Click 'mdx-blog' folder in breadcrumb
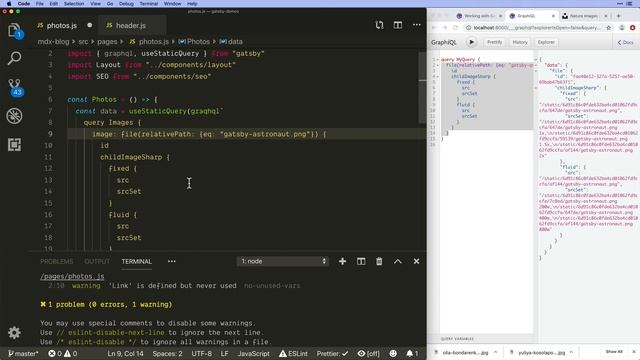Image resolution: width=640 pixels, height=360 pixels. 53,42
